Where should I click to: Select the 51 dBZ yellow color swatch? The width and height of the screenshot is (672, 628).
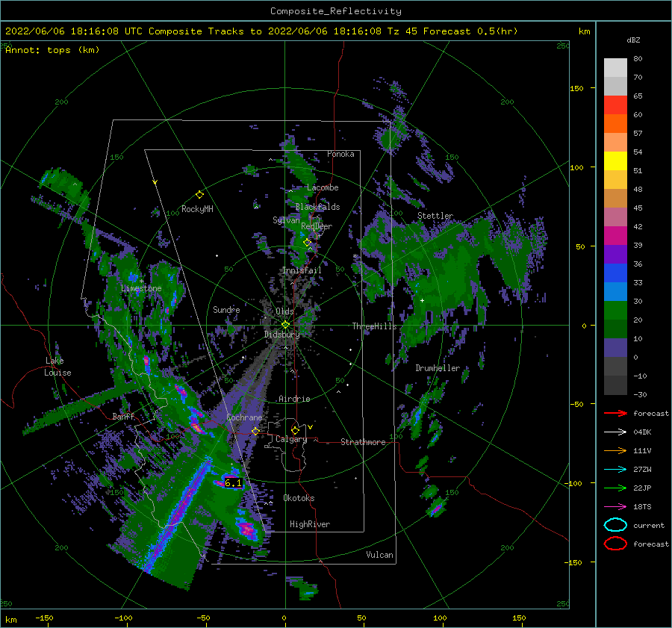tap(615, 161)
